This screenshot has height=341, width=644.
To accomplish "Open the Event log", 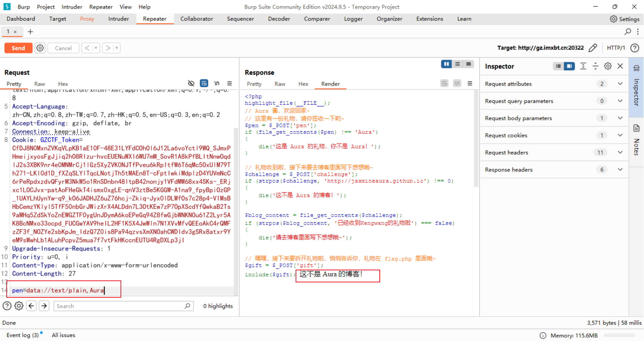I will coord(22,335).
